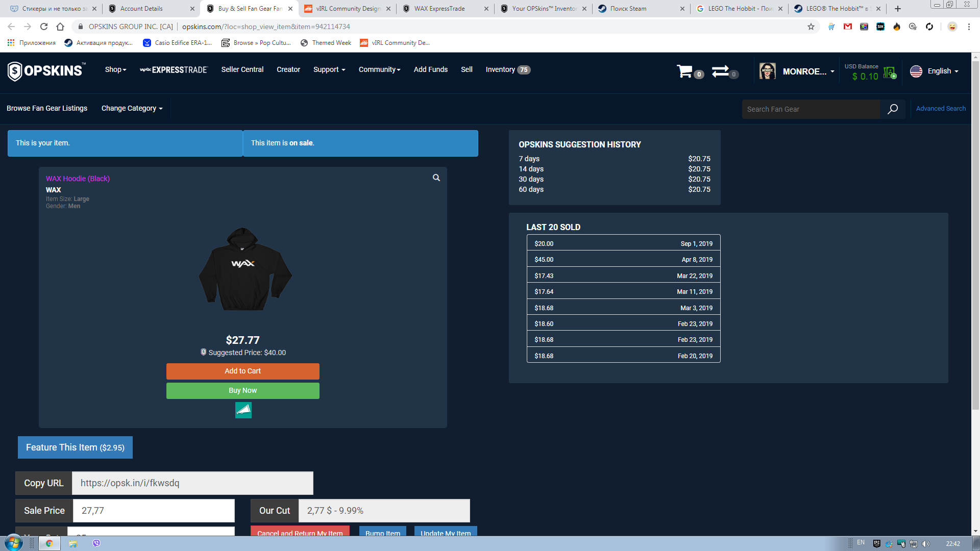Click the Sale Price input field
Viewport: 980px width, 551px height.
click(x=154, y=511)
